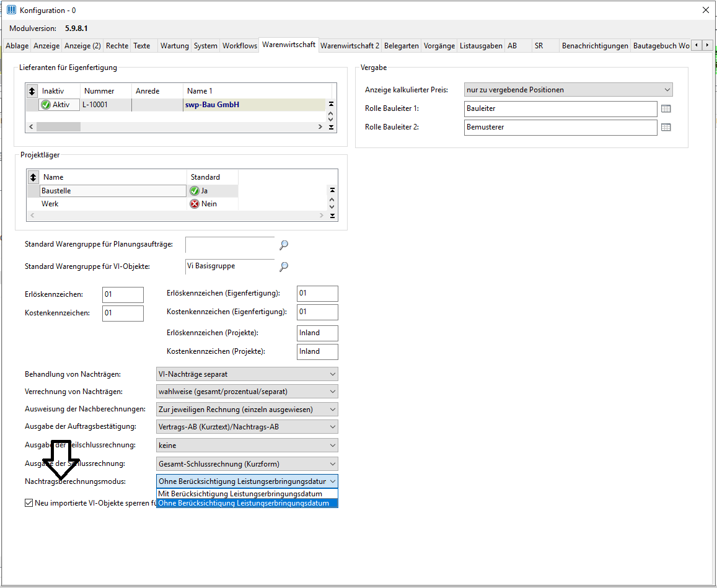717x588 pixels.
Task: Toggle Neu importierte VI-Objekte sperren checkbox
Action: tap(29, 503)
